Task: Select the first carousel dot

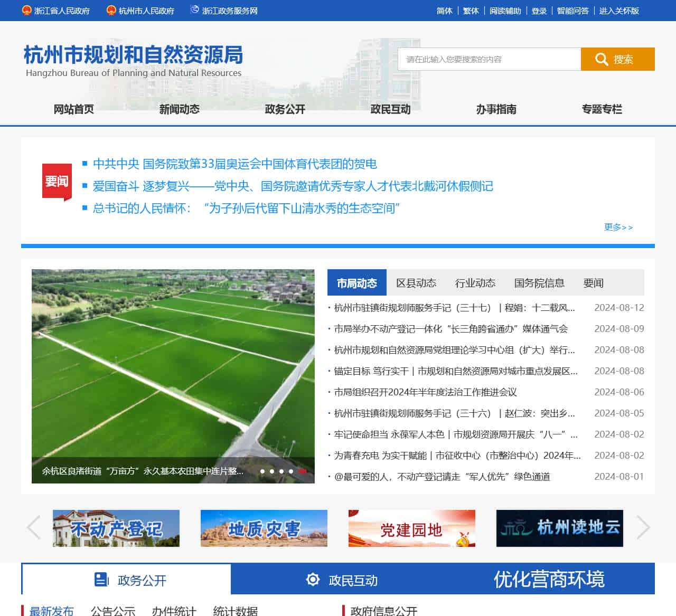Action: (x=262, y=471)
